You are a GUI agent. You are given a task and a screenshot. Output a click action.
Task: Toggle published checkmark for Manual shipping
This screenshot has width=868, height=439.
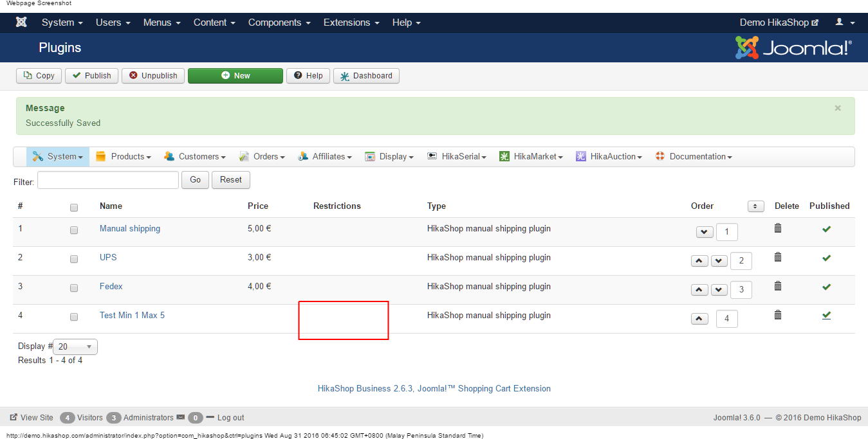[827, 229]
